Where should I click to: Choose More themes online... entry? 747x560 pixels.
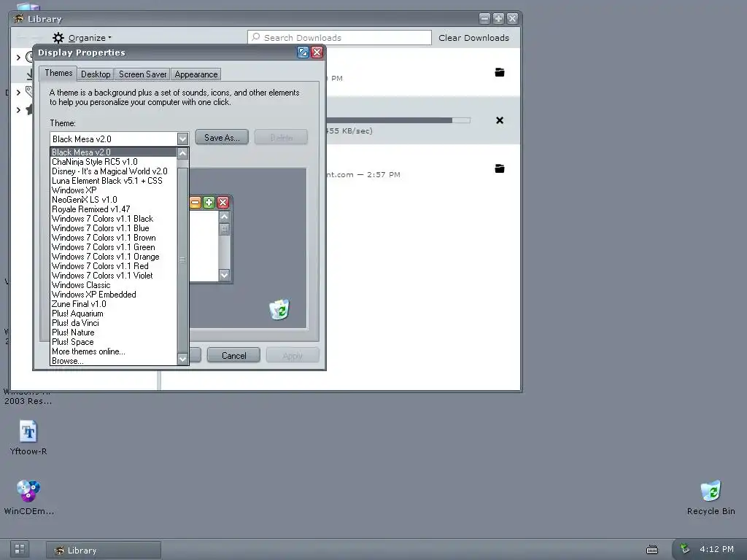113,352
